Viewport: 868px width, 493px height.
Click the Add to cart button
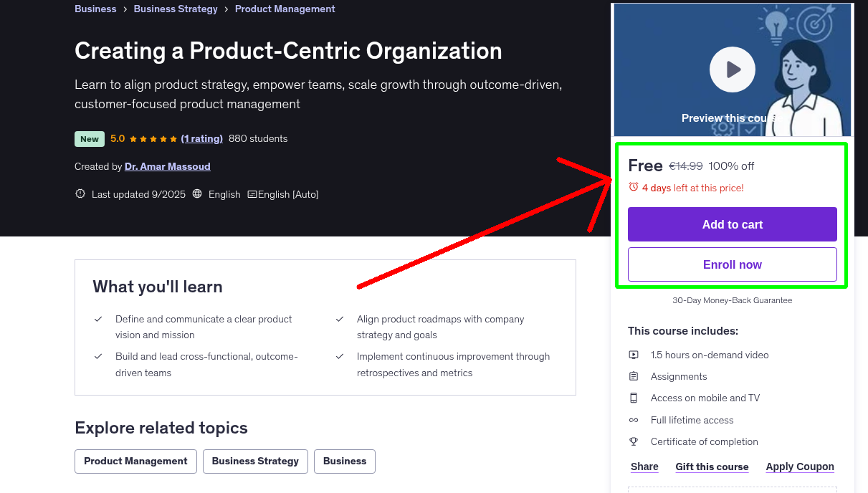click(x=732, y=224)
